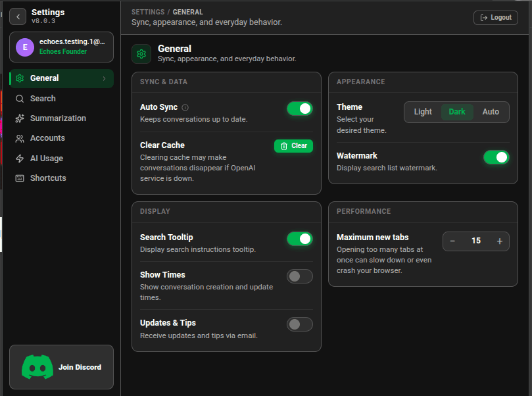Viewport: 532px width, 396px height.
Task: Disable the Search Tooltip toggle
Action: [x=300, y=239]
